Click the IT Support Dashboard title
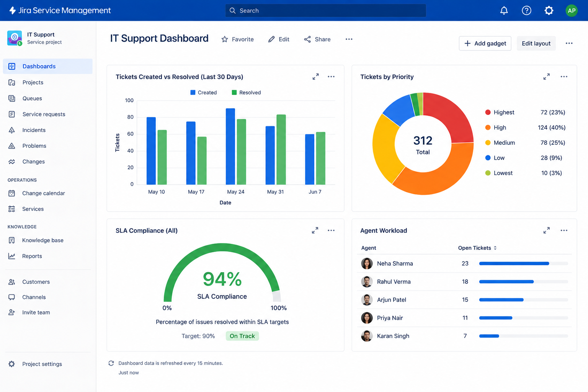Viewport: 588px width, 392px height. pyautogui.click(x=159, y=38)
